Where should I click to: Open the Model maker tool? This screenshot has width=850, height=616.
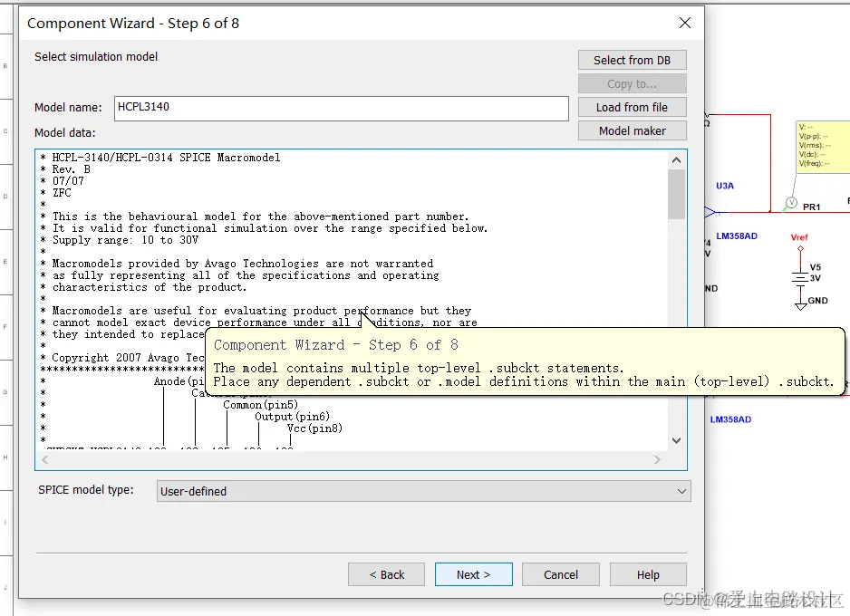click(632, 130)
